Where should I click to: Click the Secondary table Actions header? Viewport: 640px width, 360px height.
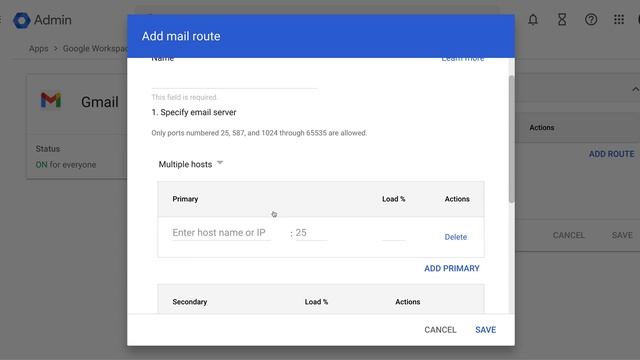(407, 302)
